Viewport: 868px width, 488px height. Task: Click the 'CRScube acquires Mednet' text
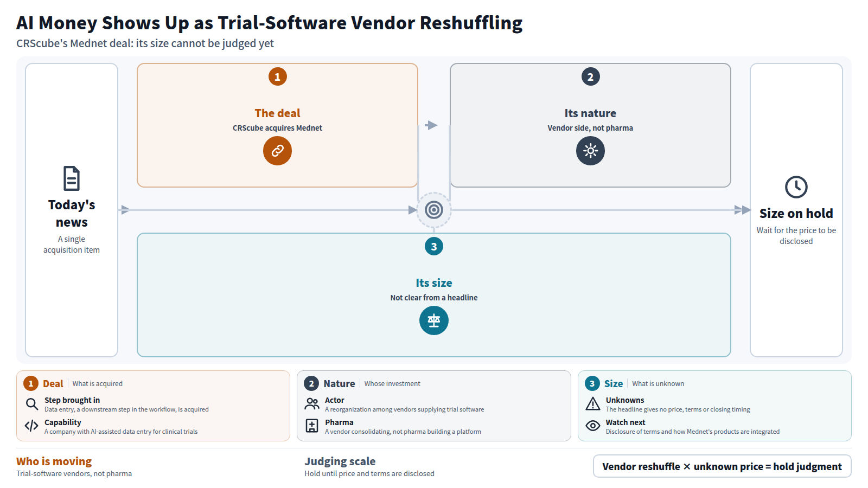[x=277, y=128]
